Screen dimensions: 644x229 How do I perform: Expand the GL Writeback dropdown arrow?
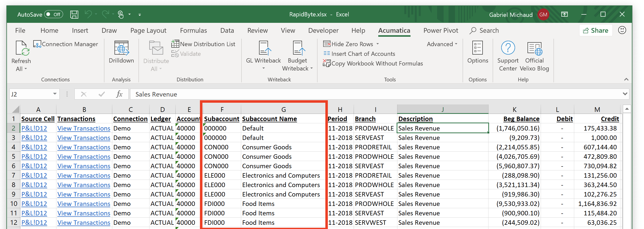coord(264,68)
